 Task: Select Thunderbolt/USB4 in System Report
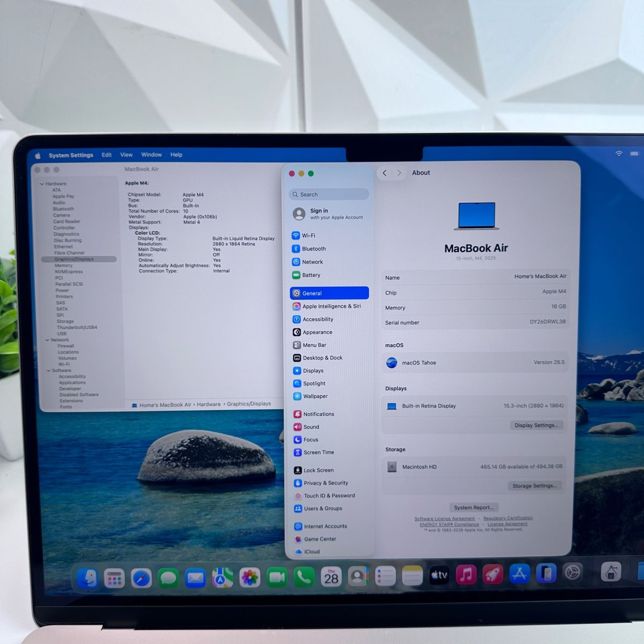(77, 327)
